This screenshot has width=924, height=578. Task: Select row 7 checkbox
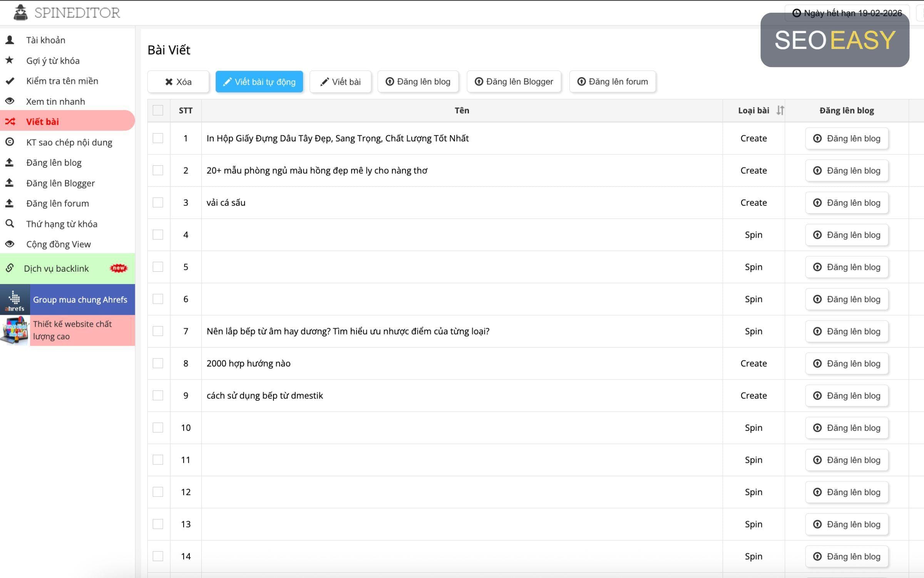click(158, 331)
